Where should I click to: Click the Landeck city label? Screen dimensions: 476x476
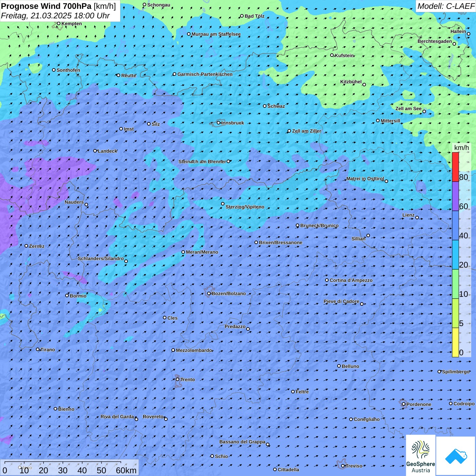[107, 151]
